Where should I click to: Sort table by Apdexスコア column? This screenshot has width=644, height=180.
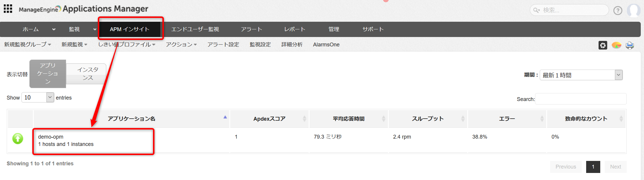tap(269, 119)
